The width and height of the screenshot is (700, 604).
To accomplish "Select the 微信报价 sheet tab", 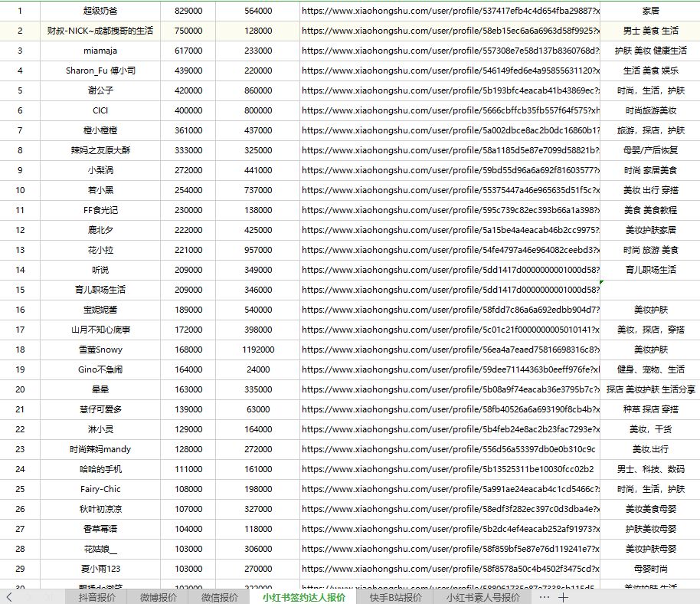I will coord(220,596).
